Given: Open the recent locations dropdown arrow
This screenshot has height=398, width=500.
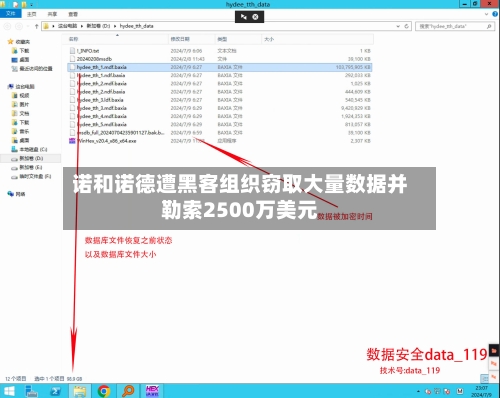Looking at the screenshot, I should (x=28, y=26).
